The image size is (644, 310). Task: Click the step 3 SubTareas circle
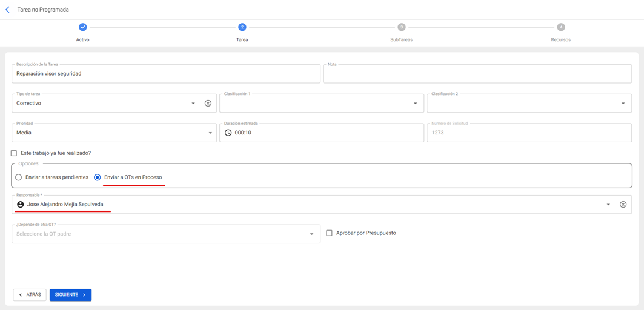click(x=401, y=27)
